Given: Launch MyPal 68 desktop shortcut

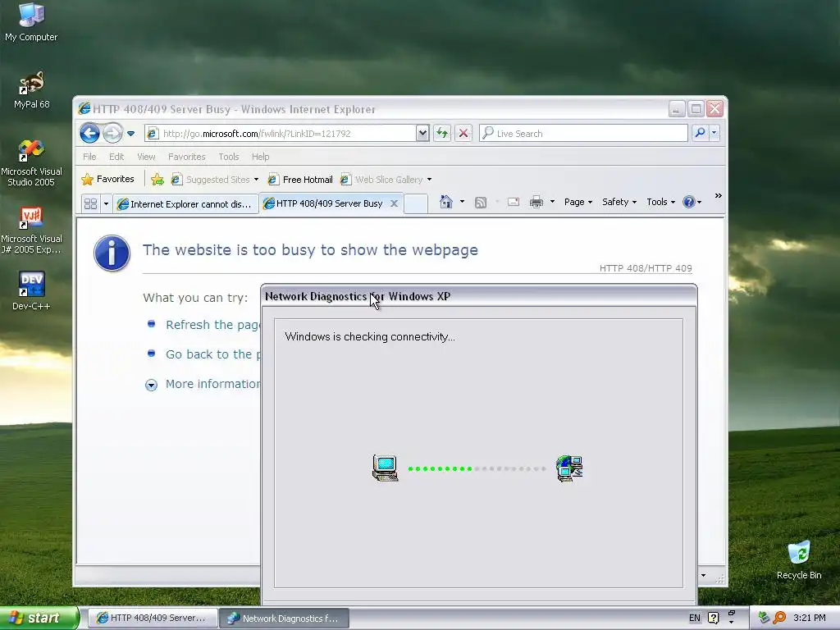Looking at the screenshot, I should point(31,90).
